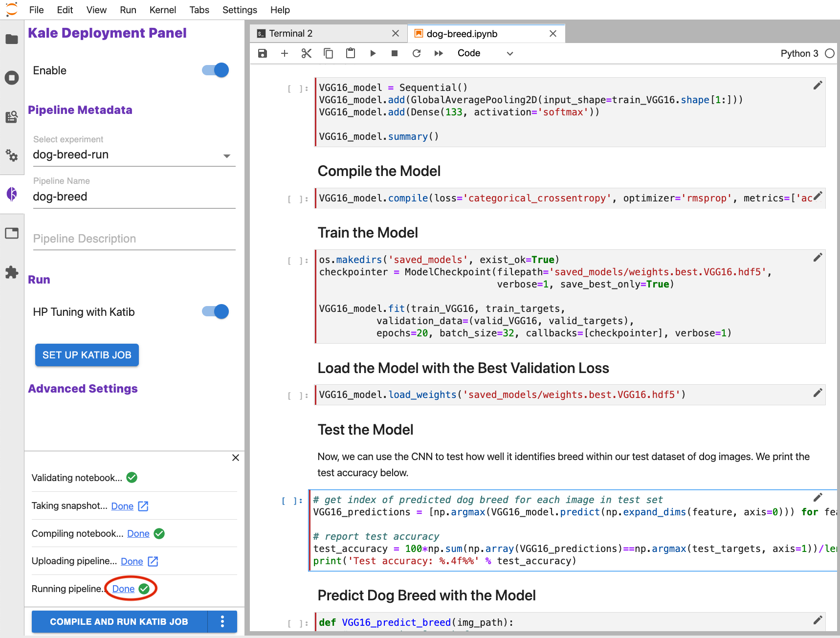This screenshot has height=638, width=840.
Task: Close the dog-breed.ipynb tab
Action: pyautogui.click(x=553, y=33)
